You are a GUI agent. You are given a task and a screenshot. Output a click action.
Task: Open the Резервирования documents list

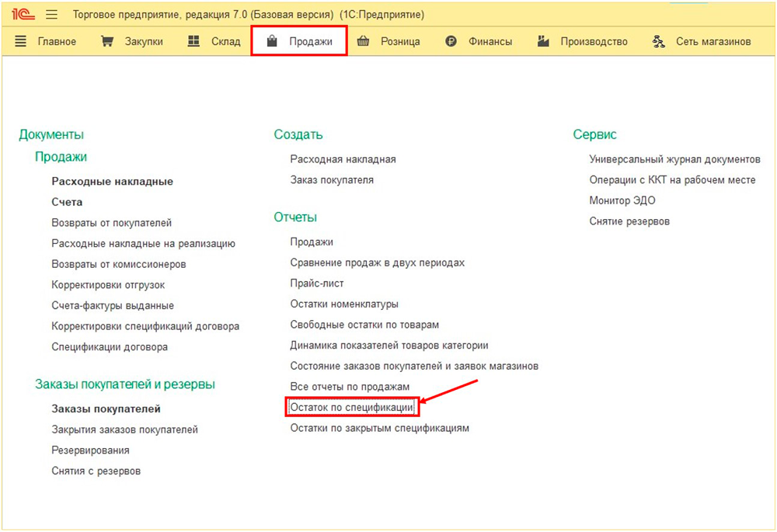click(x=90, y=450)
